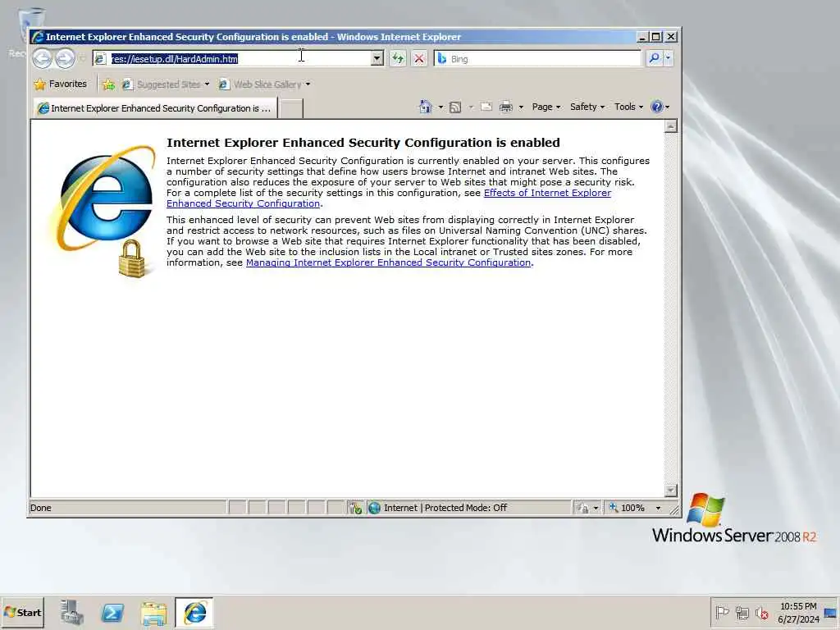
Task: Open Managing Internet Explorer Enhanced Security Configuration link
Action: click(x=388, y=262)
